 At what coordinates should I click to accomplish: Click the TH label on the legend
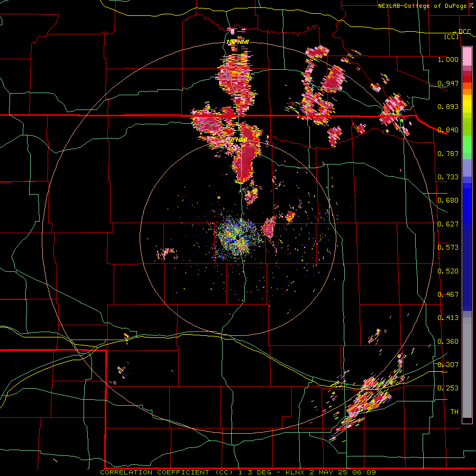[454, 412]
